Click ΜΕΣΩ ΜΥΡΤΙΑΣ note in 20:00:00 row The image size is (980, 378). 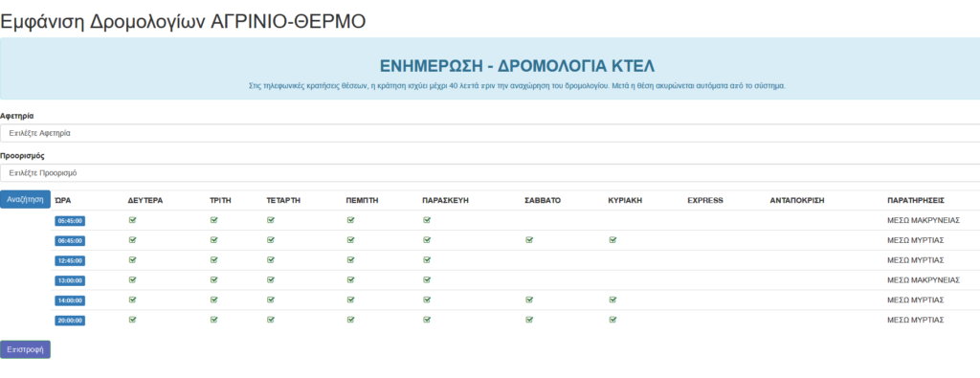pyautogui.click(x=915, y=321)
